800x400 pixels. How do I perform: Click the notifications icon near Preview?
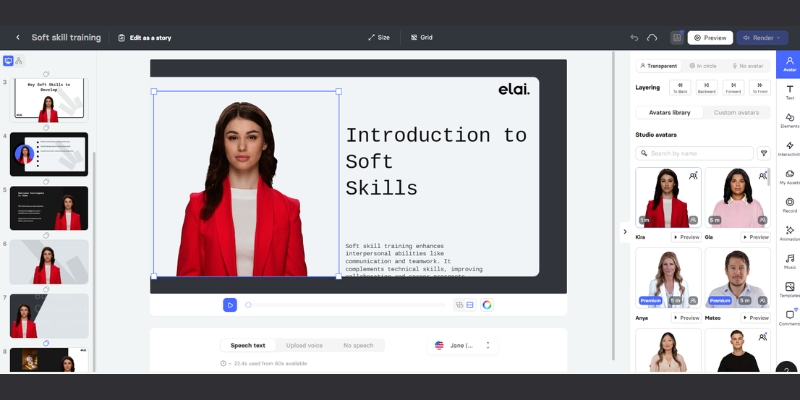coord(677,38)
